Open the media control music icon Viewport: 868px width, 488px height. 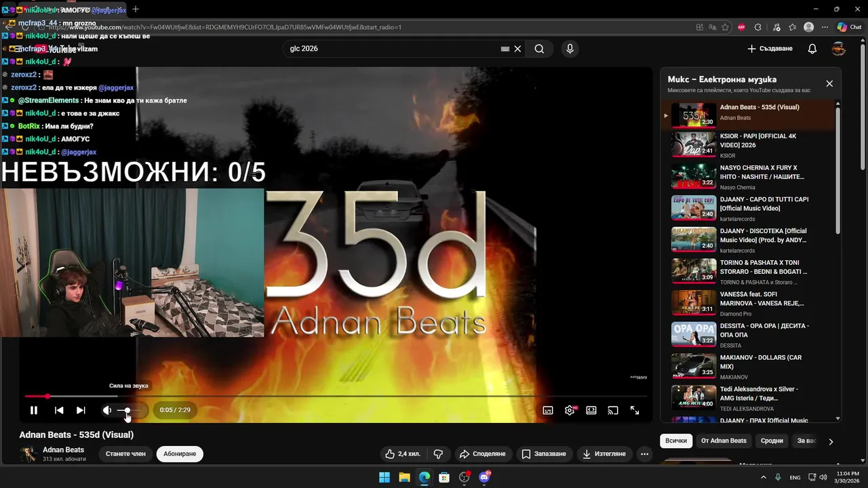click(775, 27)
